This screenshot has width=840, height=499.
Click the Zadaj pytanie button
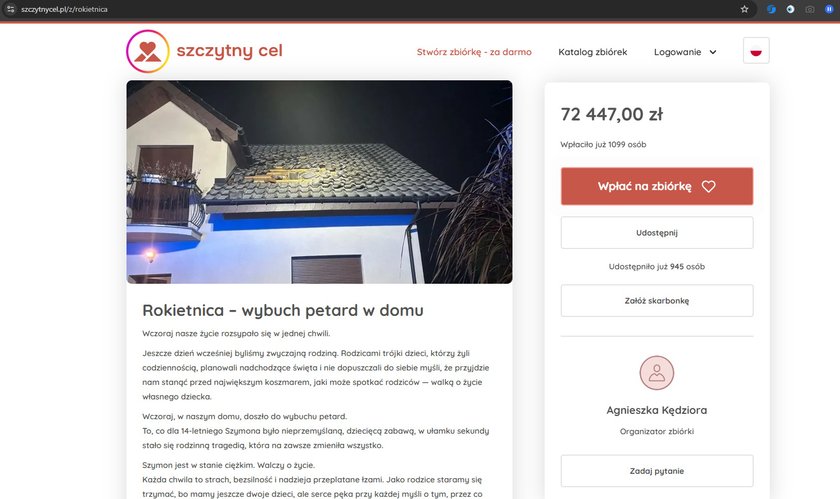click(x=657, y=471)
